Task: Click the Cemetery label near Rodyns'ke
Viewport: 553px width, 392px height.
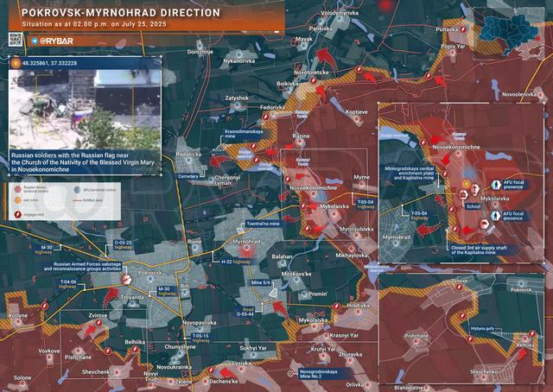Action: tap(188, 175)
